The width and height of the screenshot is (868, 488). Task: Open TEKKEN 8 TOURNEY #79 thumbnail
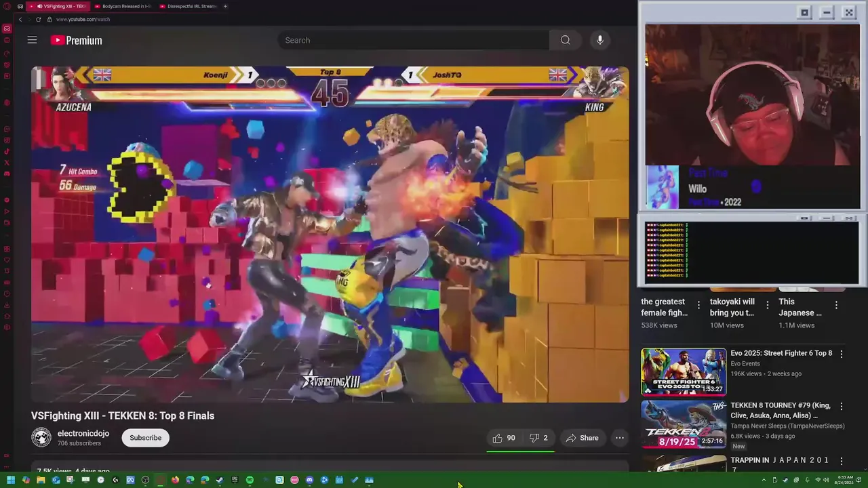pyautogui.click(x=684, y=424)
